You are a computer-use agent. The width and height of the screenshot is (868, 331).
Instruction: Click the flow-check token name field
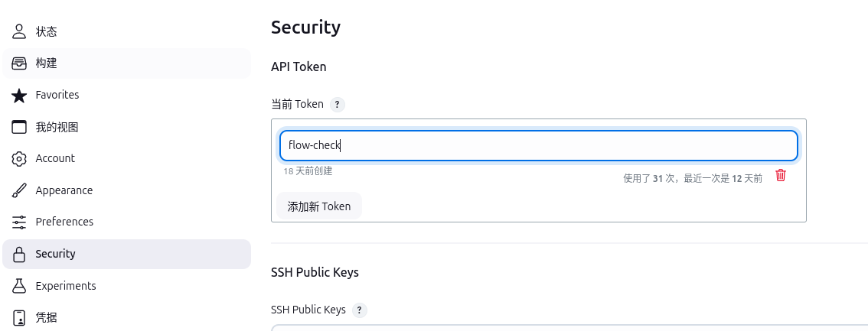[x=538, y=145]
